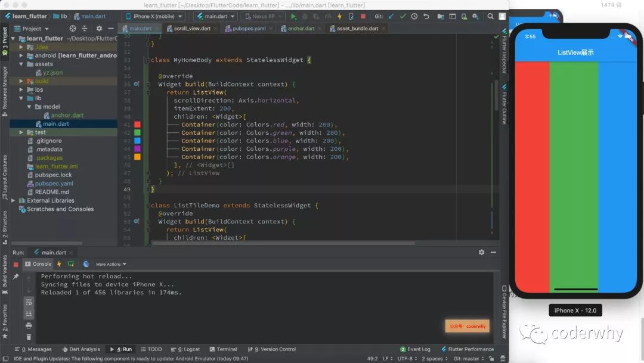Open the main.dart run configuration dropdown
The image size is (644, 363).
tap(216, 17)
